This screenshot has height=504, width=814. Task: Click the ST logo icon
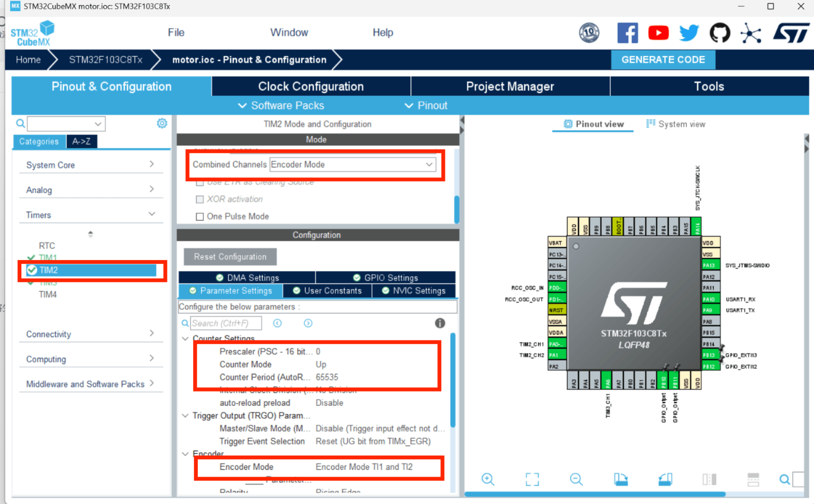click(791, 33)
